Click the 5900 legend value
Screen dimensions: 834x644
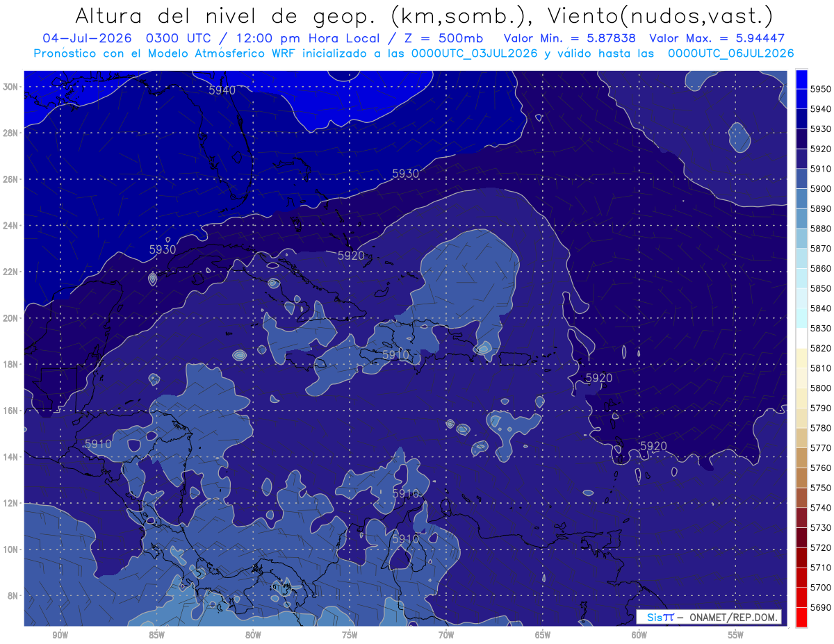pos(821,189)
